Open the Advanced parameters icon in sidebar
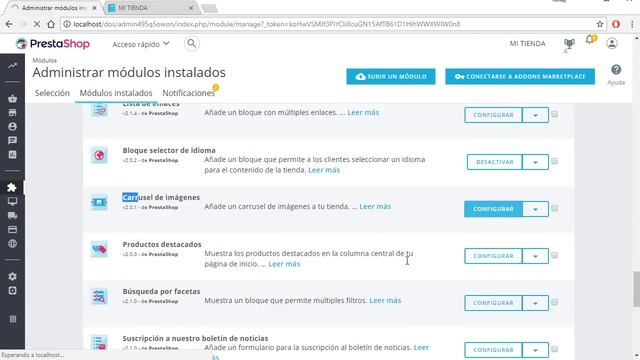 [13, 291]
